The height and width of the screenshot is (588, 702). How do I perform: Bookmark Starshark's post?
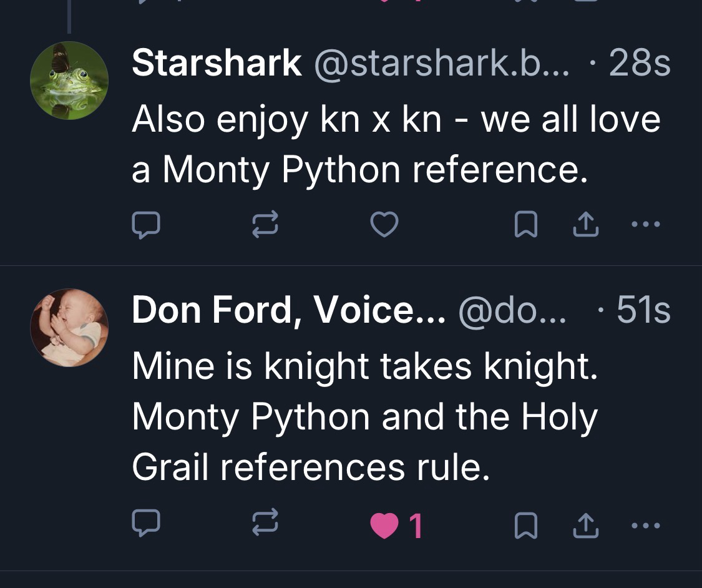click(525, 225)
